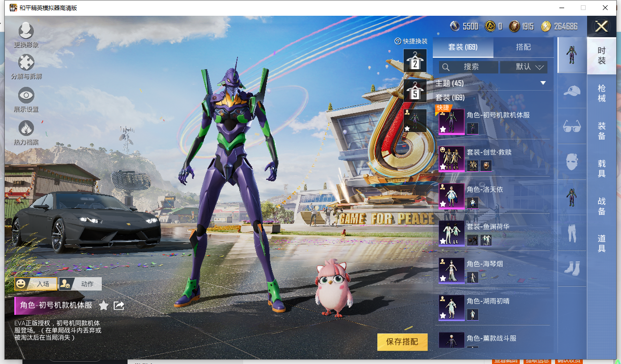Switch to the 搭配 tab

tap(523, 47)
